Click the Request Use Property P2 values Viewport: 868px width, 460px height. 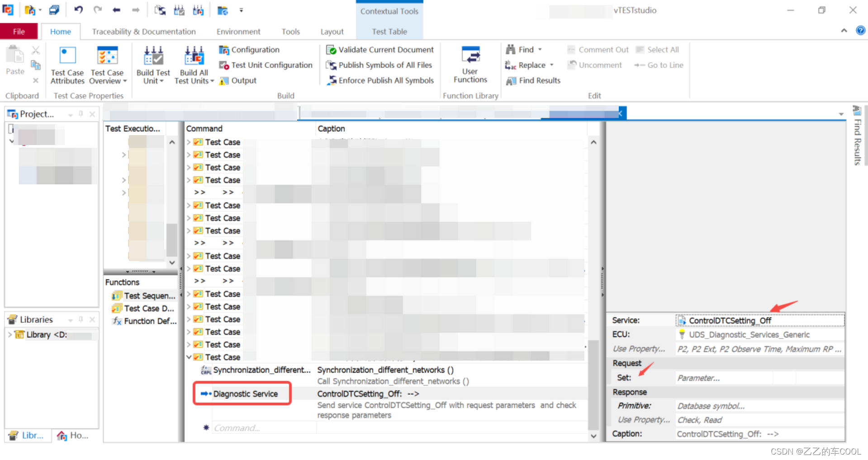760,349
